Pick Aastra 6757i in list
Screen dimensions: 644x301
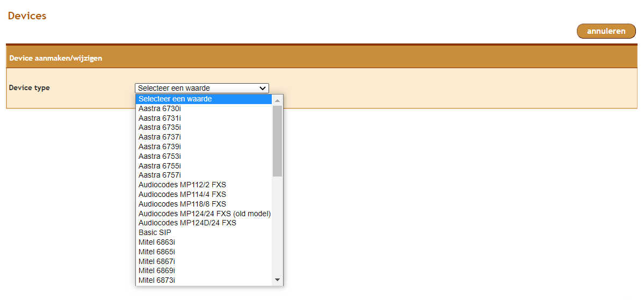pyautogui.click(x=204, y=175)
